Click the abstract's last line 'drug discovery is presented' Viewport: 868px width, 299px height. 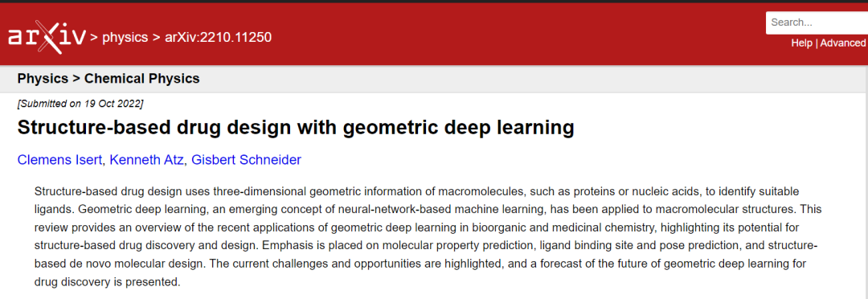(x=108, y=282)
